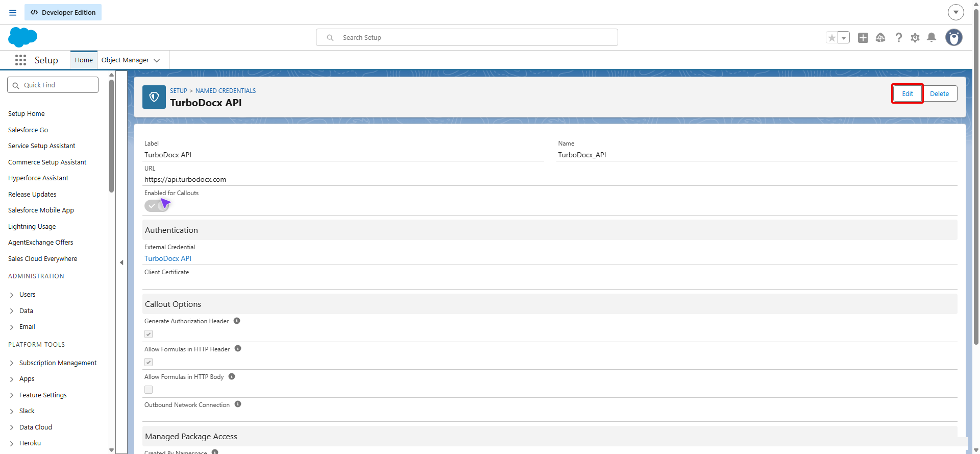Click the circular dropdown at top right
Image resolution: width=980 pixels, height=454 pixels.
956,12
